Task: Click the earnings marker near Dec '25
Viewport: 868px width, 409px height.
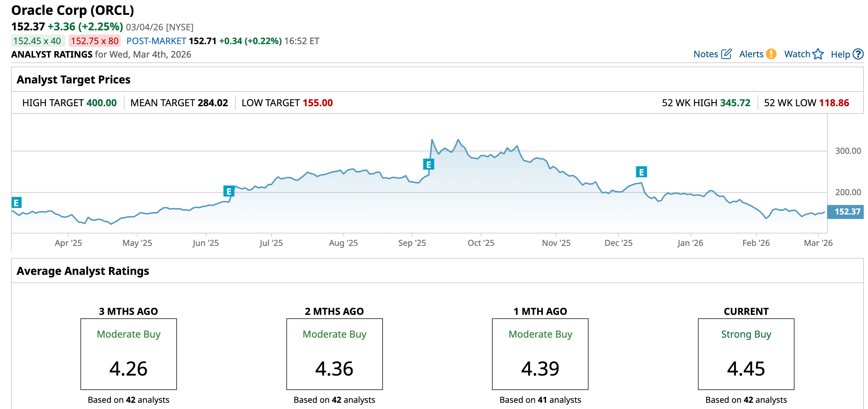Action: click(x=641, y=172)
